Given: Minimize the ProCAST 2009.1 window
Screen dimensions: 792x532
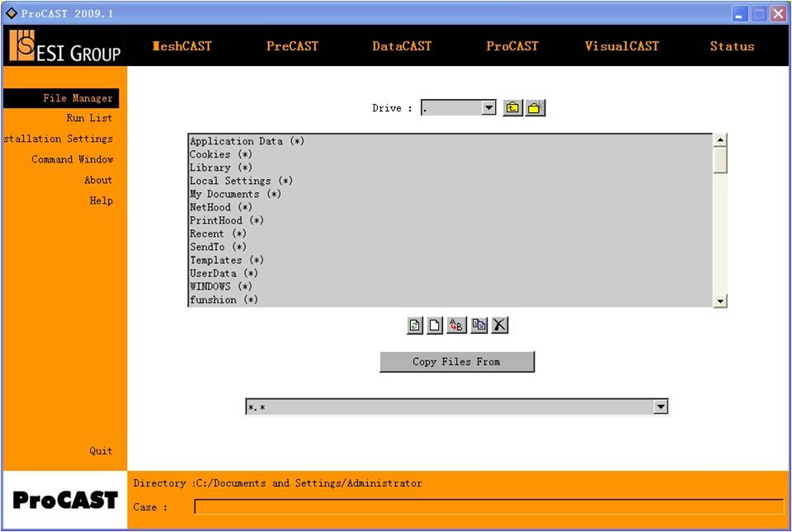Looking at the screenshot, I should click(740, 14).
